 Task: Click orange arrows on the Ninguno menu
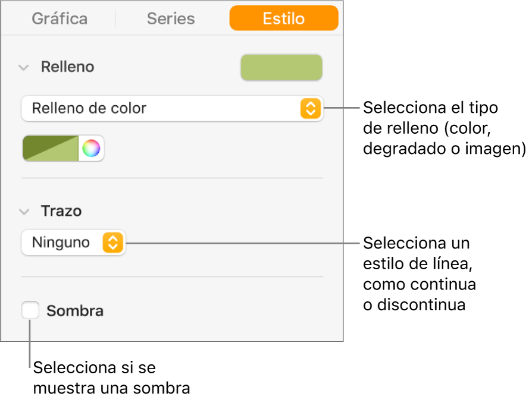click(x=113, y=243)
